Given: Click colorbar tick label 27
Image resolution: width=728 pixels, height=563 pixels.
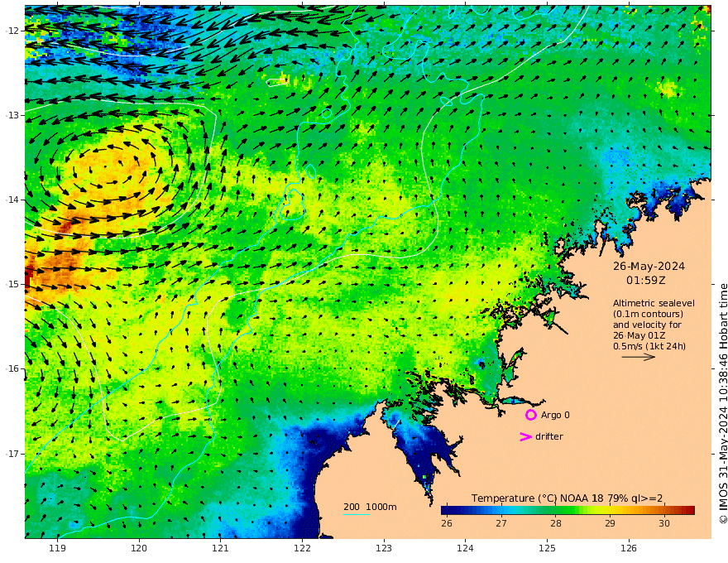Looking at the screenshot, I should click(x=501, y=523).
